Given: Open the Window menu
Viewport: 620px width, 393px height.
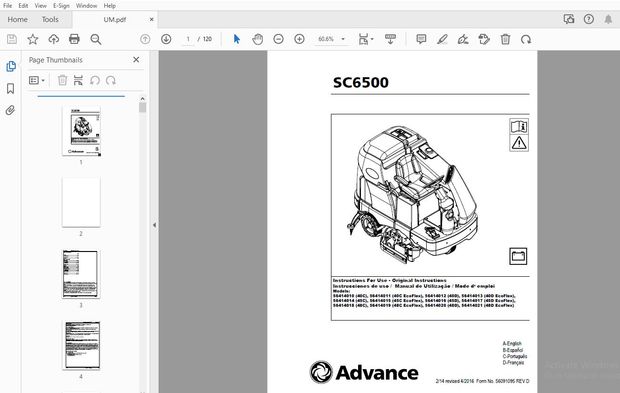Looking at the screenshot, I should click(x=86, y=6).
